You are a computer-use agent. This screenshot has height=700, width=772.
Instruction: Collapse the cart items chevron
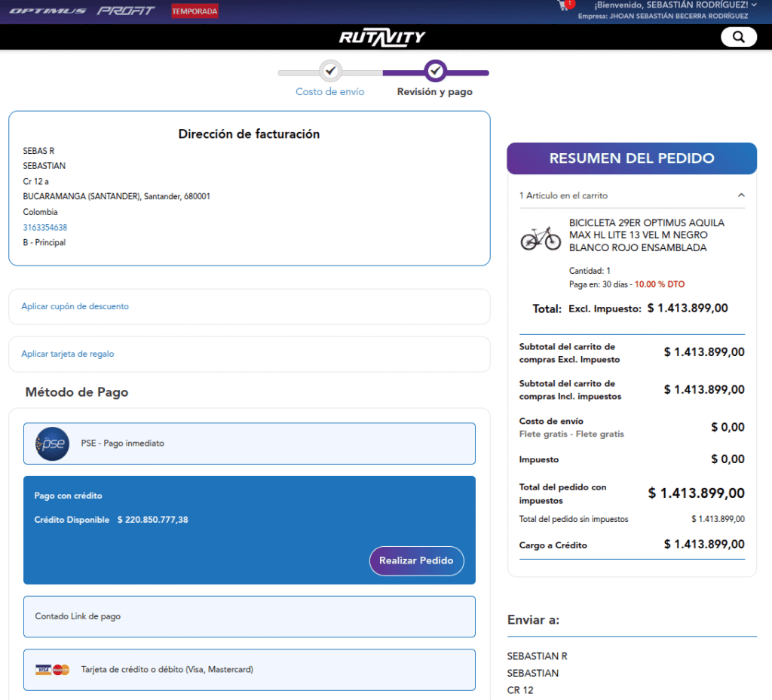click(x=741, y=195)
